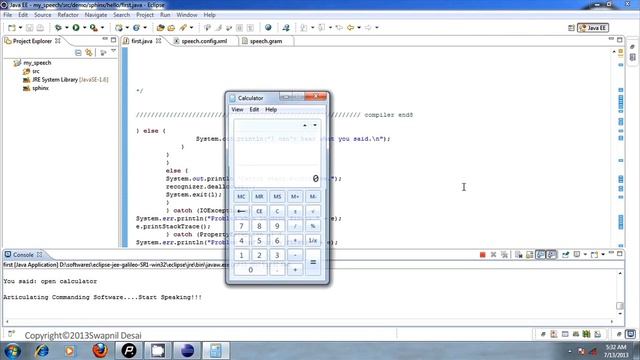
Task: Open the Navigate menu
Action: 96,15
